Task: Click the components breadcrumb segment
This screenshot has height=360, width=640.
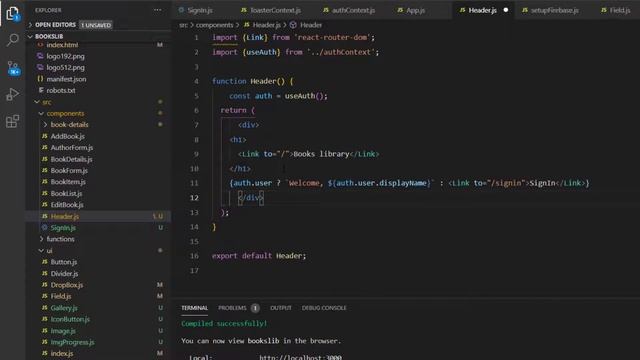Action: [214, 25]
